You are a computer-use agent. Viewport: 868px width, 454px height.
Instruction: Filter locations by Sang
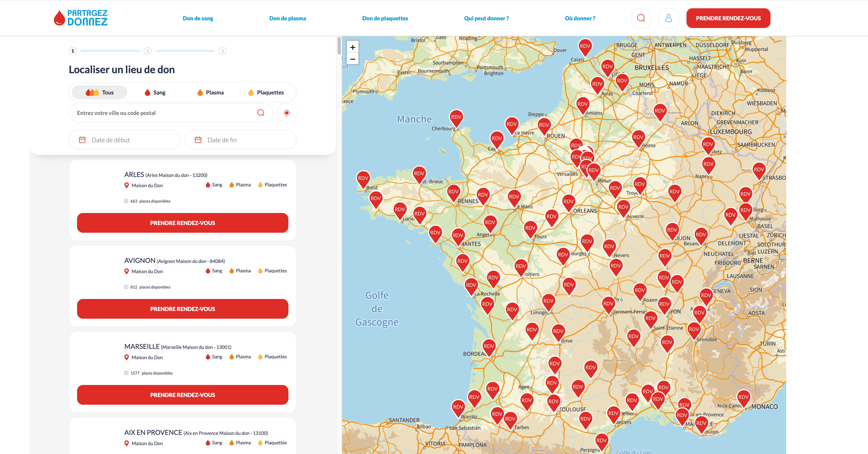tap(155, 92)
